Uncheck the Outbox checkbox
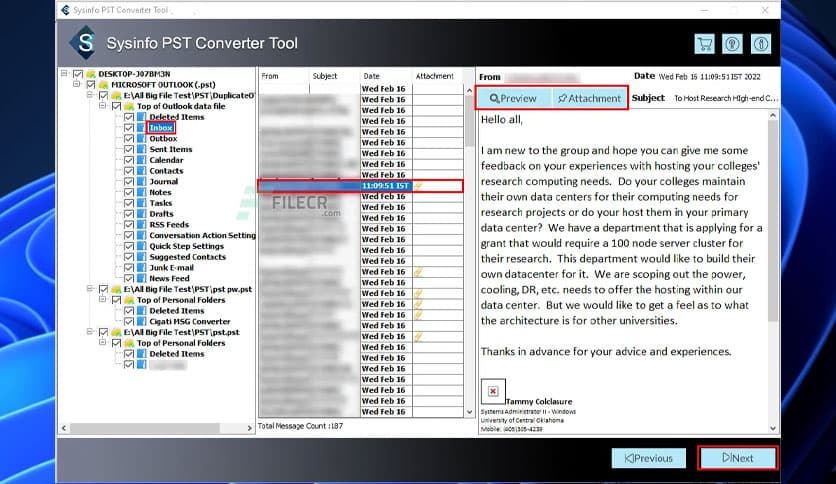836x484 pixels. (x=128, y=138)
